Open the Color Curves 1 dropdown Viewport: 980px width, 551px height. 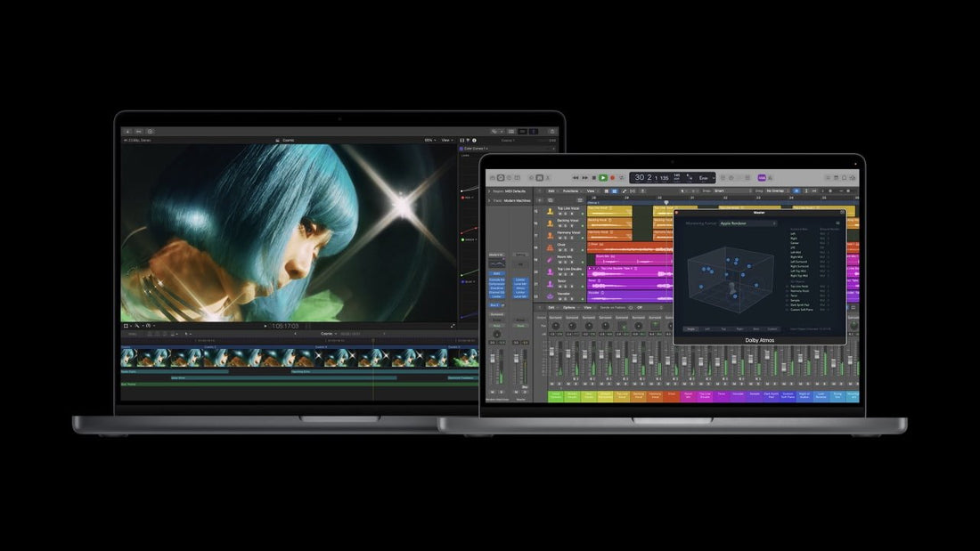[477, 149]
